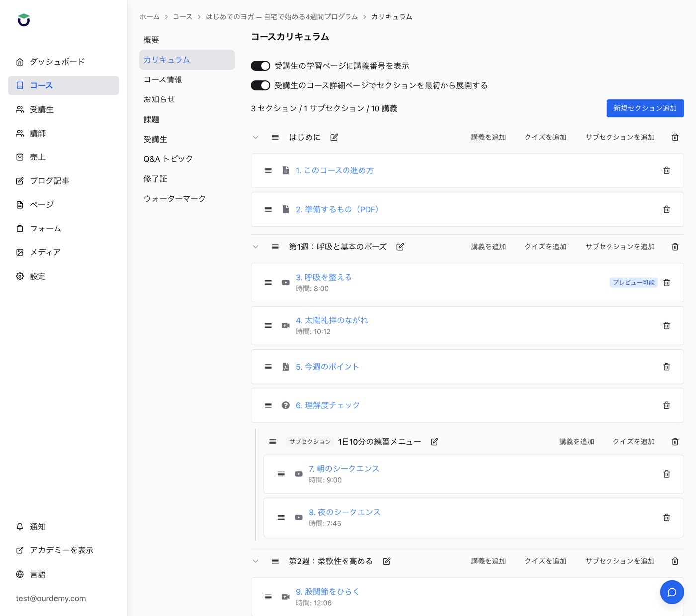Viewport: 696px width, 616px height.
Task: Switch to the コース情報 tab
Action: coord(187,79)
